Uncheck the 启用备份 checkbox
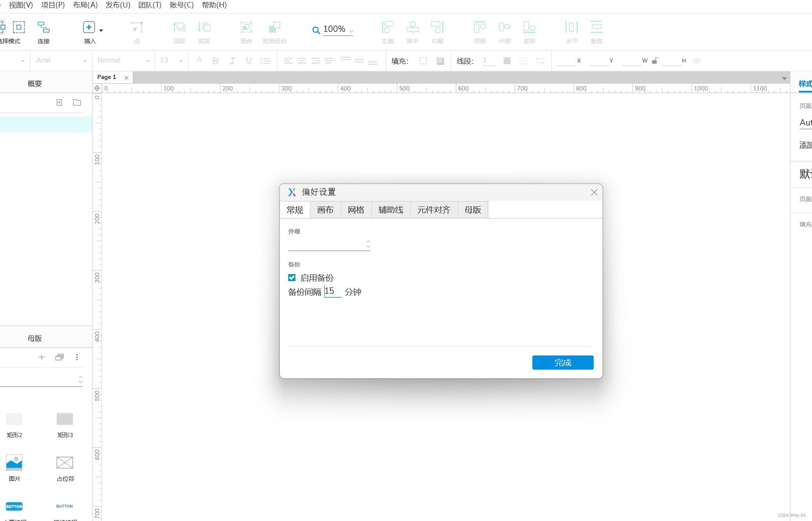The width and height of the screenshot is (812, 521). click(x=292, y=278)
